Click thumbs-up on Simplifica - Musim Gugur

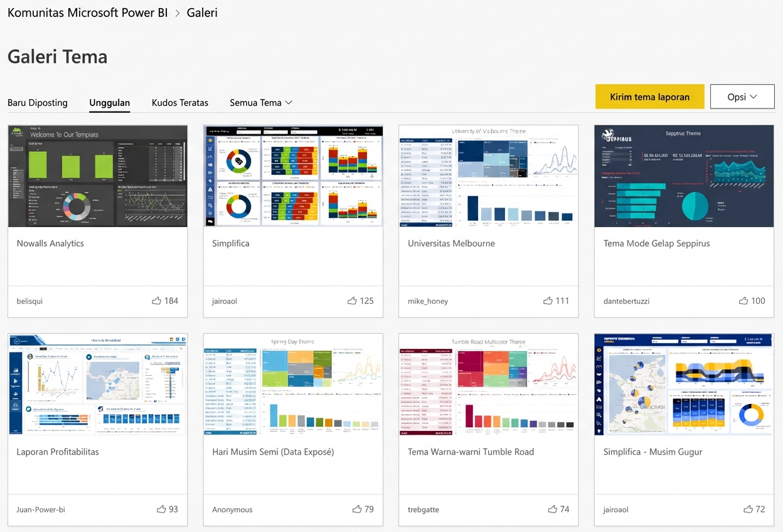(748, 509)
